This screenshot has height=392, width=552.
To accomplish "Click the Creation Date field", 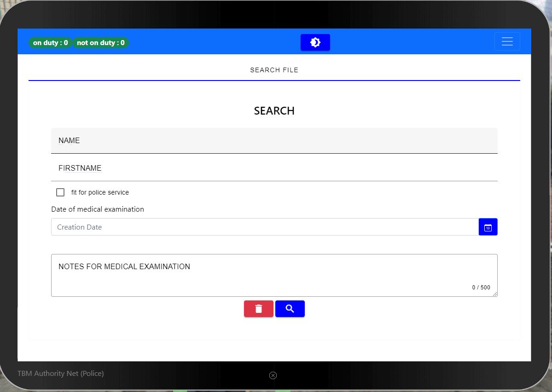I will (x=265, y=227).
